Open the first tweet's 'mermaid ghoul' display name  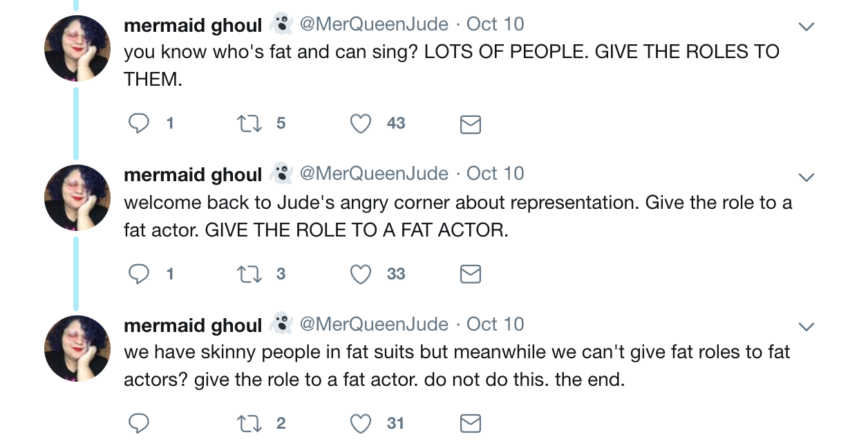pyautogui.click(x=193, y=26)
